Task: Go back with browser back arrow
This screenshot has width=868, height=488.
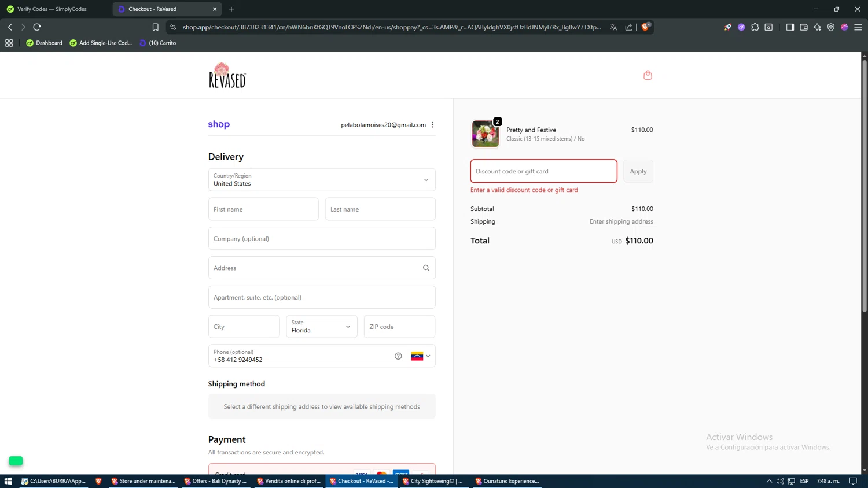Action: point(10,27)
